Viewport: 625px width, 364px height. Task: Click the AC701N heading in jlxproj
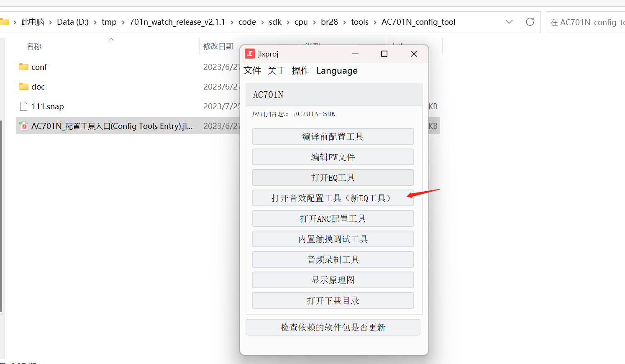(268, 95)
